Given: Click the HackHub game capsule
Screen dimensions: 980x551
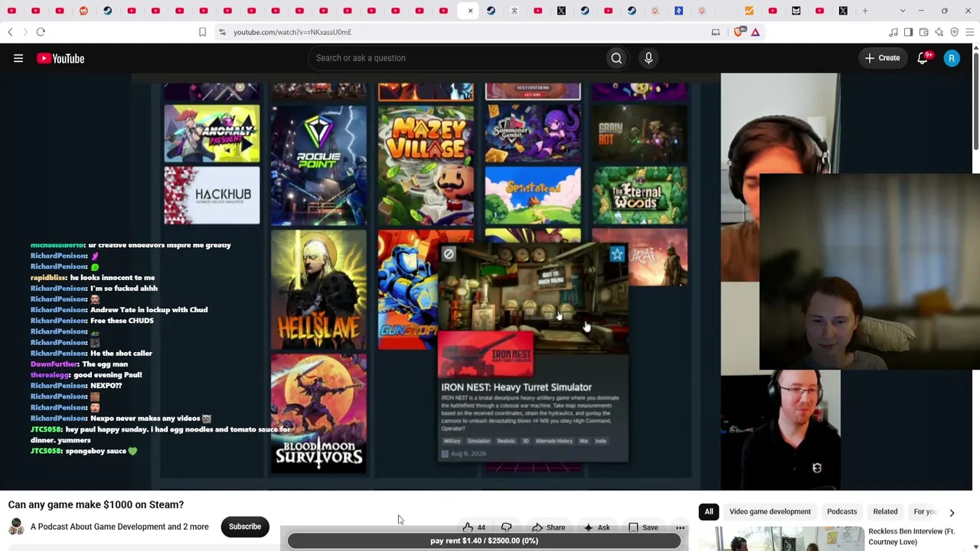Looking at the screenshot, I should tap(212, 196).
